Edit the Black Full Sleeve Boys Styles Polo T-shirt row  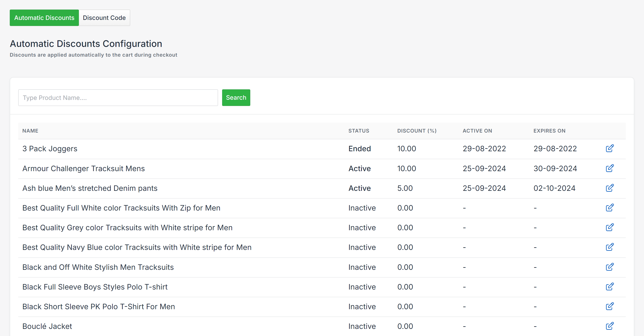pos(610,287)
